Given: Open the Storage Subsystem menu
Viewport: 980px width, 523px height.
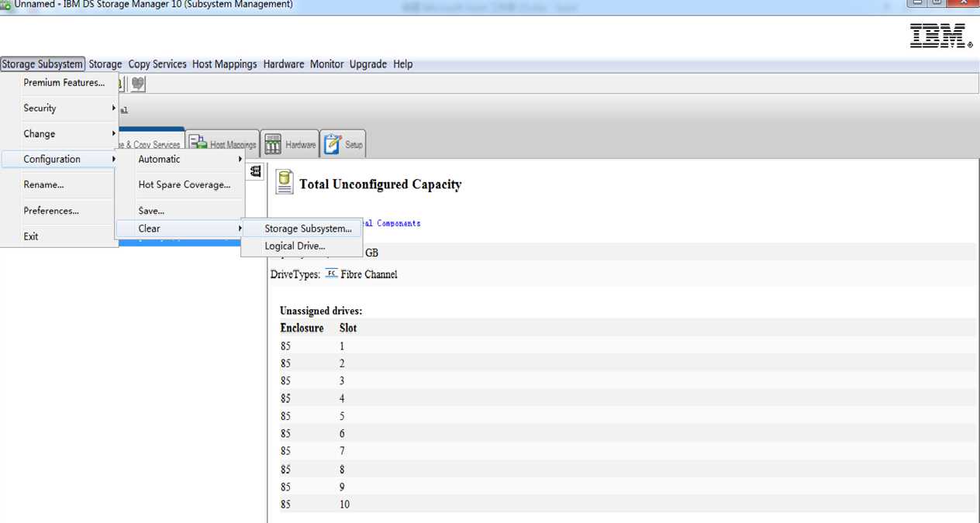Looking at the screenshot, I should tap(42, 64).
